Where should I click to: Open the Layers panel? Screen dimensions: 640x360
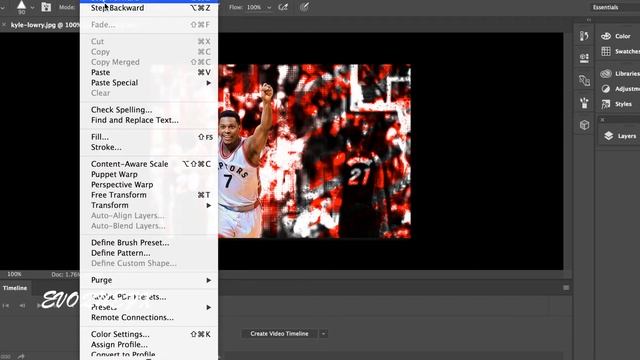pyautogui.click(x=620, y=136)
